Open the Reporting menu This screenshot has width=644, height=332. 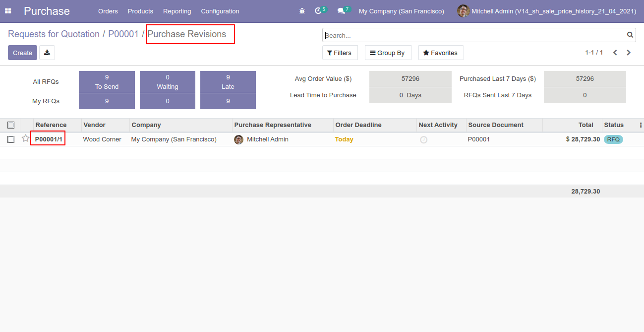pos(177,11)
